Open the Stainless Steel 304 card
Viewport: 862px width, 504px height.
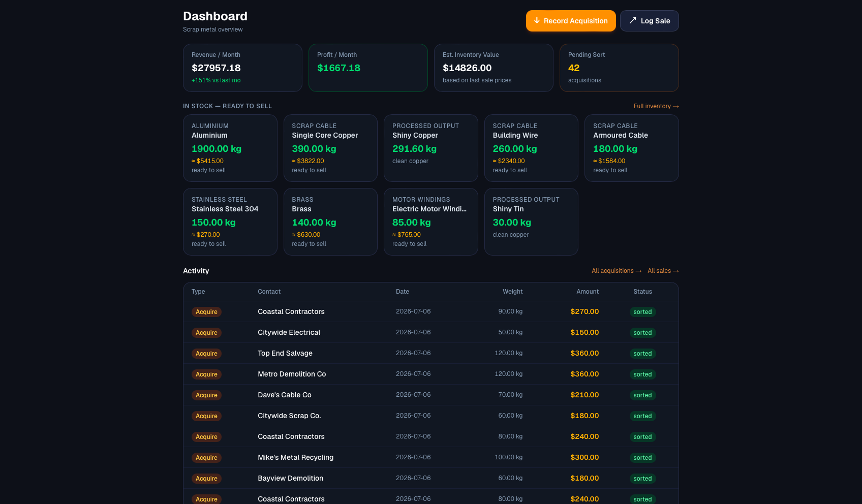coord(230,222)
